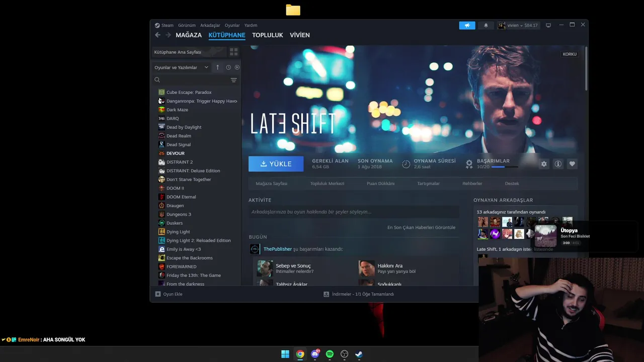This screenshot has height=362, width=644.
Task: Toggle the ready-to-play filter icon
Action: pos(237,67)
